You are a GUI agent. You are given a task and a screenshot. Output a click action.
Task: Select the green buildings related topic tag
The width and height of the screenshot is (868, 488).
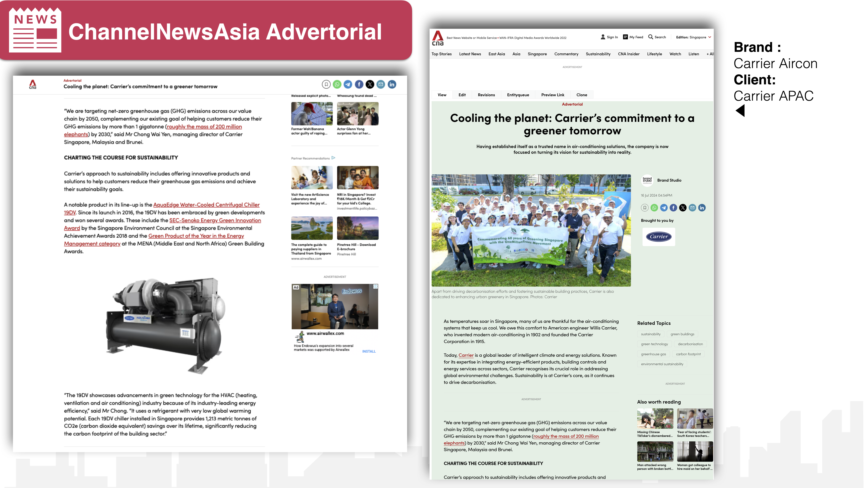[x=682, y=334]
